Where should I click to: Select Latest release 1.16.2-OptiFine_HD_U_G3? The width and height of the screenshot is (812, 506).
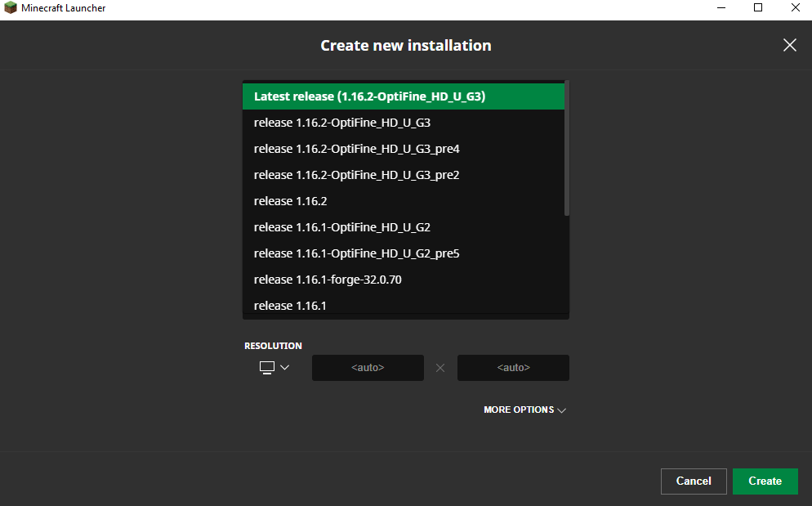pyautogui.click(x=403, y=96)
